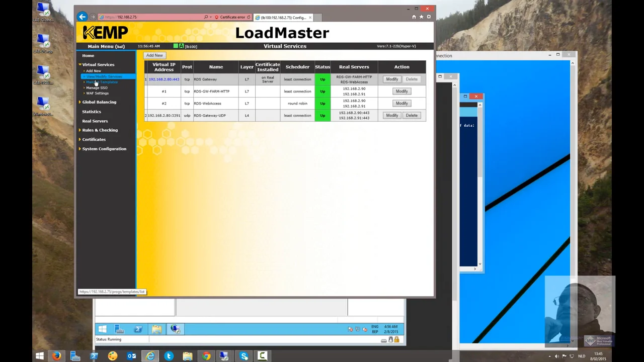Viewport: 644px width, 362px height.
Task: Click Modify for RDS Gateway service
Action: [392, 79]
